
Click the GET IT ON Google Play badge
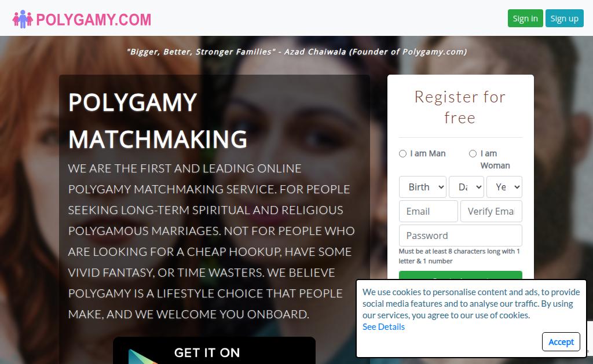point(214,350)
